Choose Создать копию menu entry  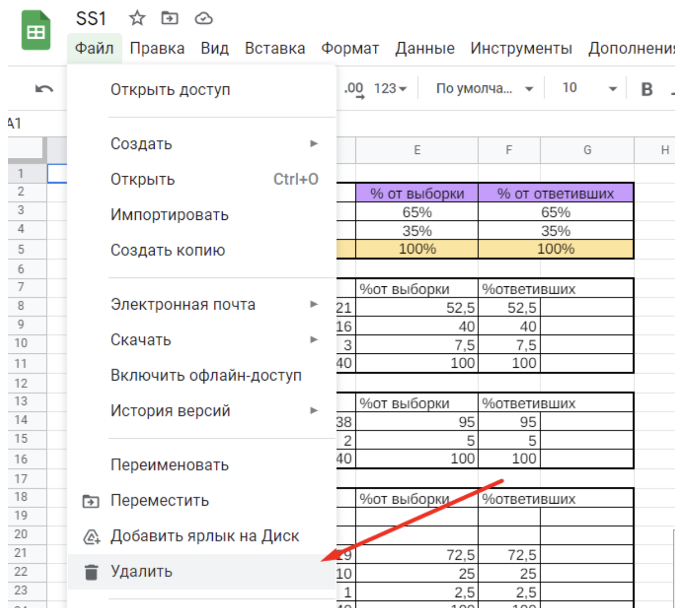(x=202, y=250)
